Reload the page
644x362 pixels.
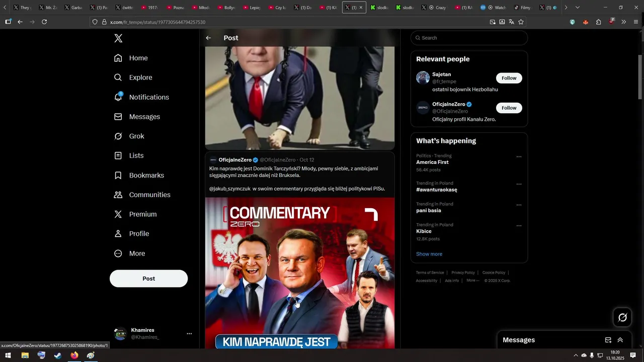pos(44,22)
